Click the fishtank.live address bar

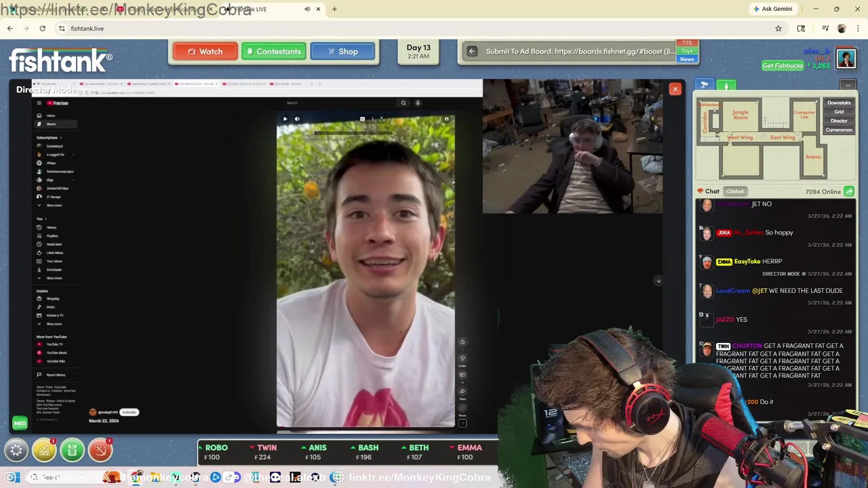click(x=420, y=28)
